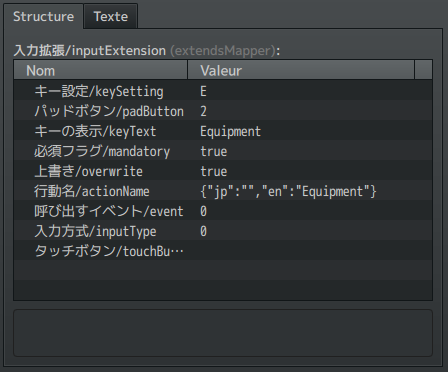Select the keyText value Equipment
Screen dimensions: 448x372
pyautogui.click(x=230, y=131)
